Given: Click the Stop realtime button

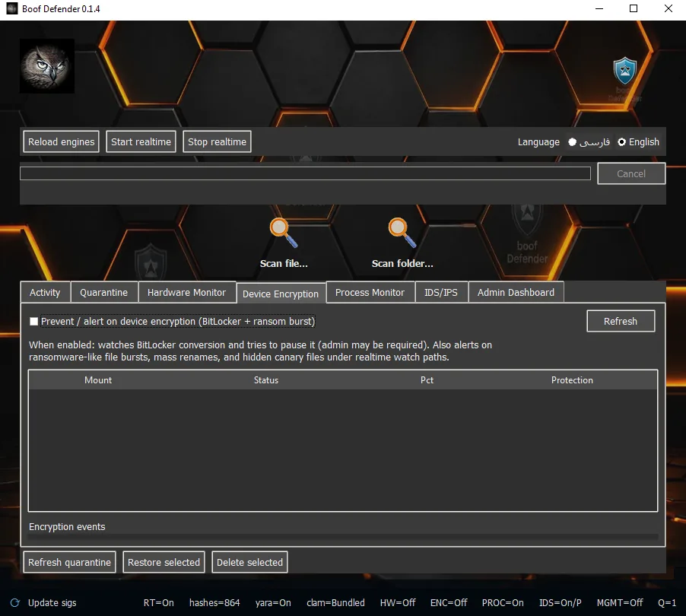Looking at the screenshot, I should point(217,141).
